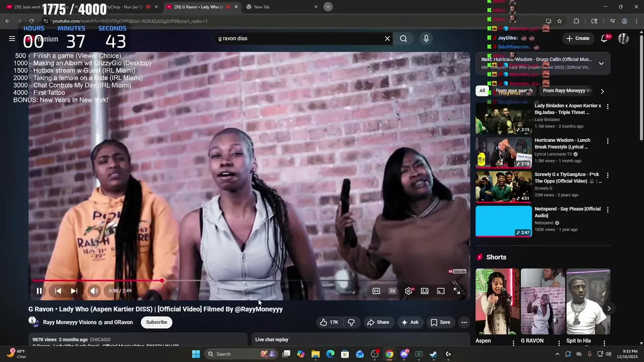Select 'From Rayy Moneyyy Vi...' filter chip
This screenshot has height=362, width=644.
click(568, 91)
